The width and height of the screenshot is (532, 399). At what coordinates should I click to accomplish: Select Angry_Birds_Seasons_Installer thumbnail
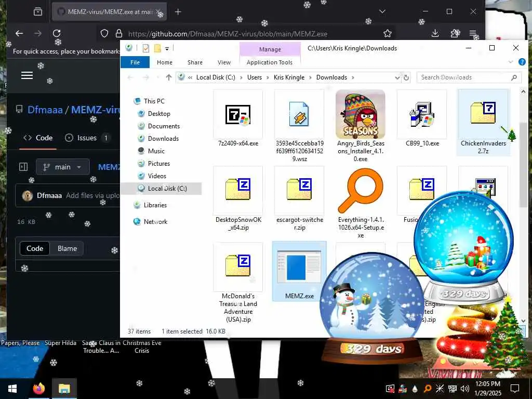coord(361,114)
